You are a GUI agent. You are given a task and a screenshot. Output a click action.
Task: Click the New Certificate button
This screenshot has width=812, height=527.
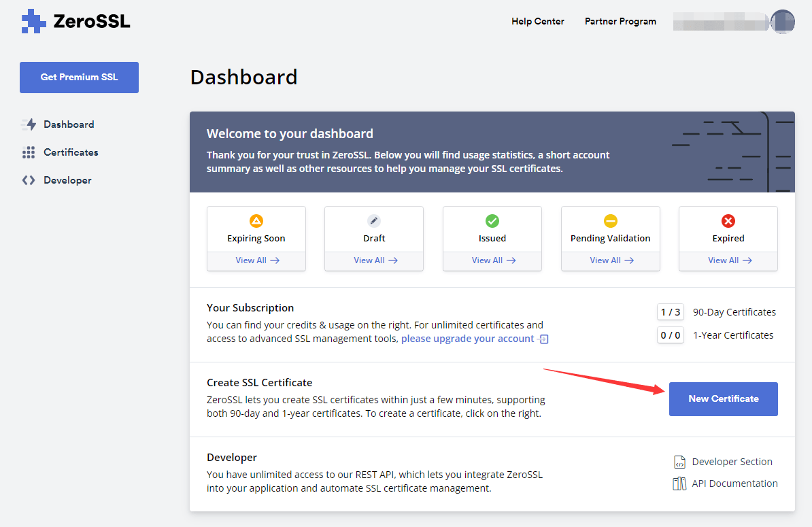[723, 399]
